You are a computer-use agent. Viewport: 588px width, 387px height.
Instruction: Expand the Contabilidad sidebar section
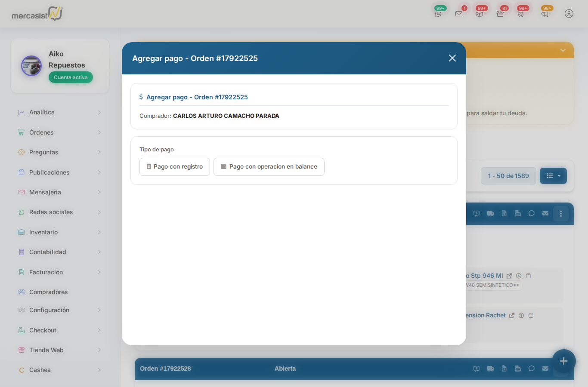tap(59, 252)
